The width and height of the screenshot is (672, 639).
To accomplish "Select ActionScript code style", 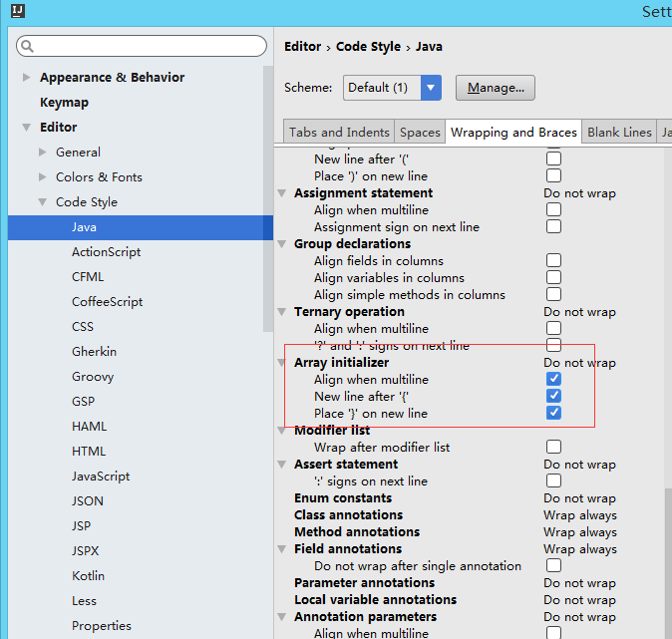I will 106,252.
